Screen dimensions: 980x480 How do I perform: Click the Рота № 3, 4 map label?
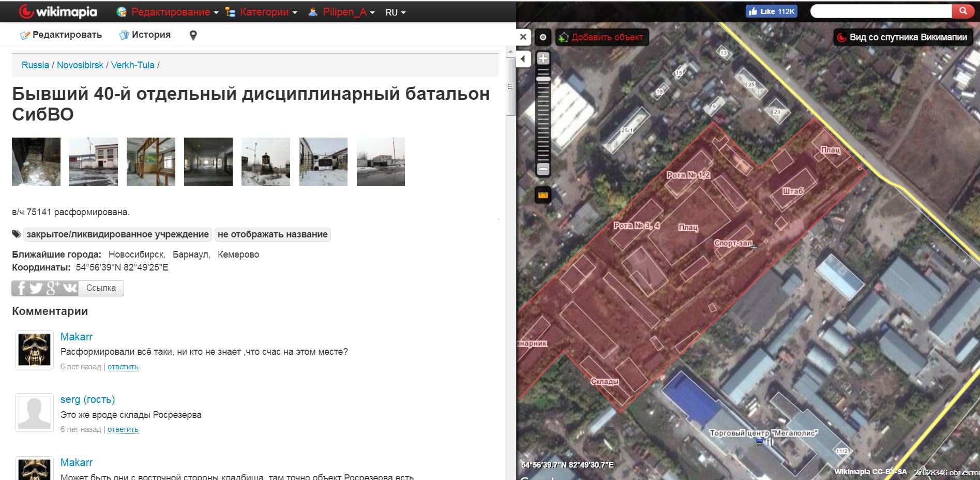click(637, 226)
